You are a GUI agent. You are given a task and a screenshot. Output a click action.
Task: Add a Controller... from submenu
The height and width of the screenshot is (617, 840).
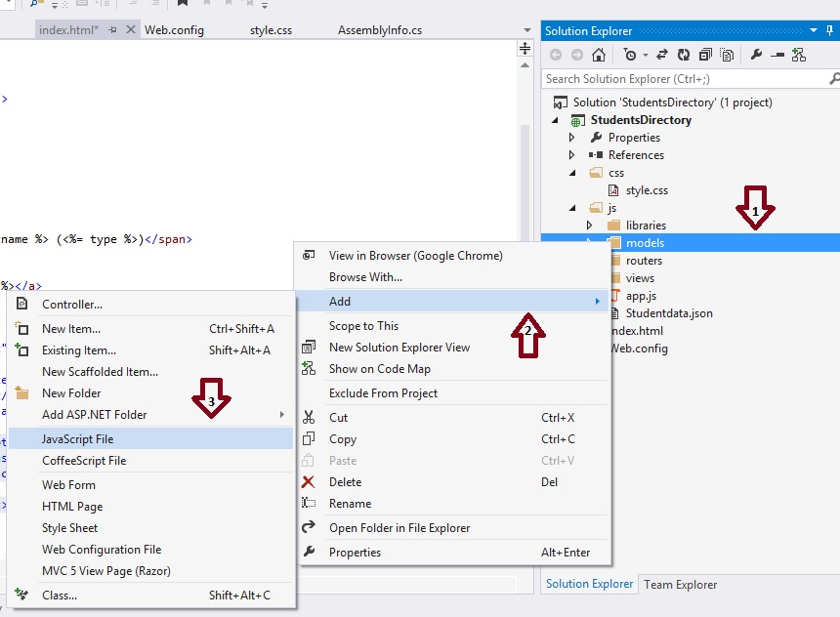(x=151, y=305)
